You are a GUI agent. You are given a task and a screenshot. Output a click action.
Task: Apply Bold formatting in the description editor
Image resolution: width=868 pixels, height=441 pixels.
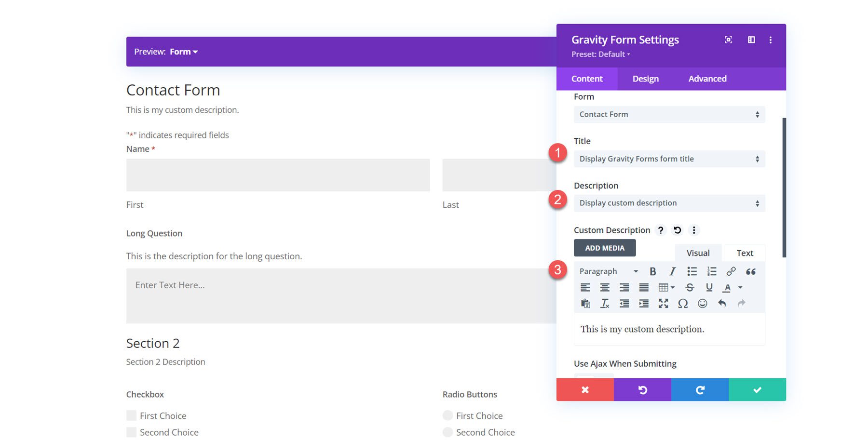pyautogui.click(x=652, y=271)
